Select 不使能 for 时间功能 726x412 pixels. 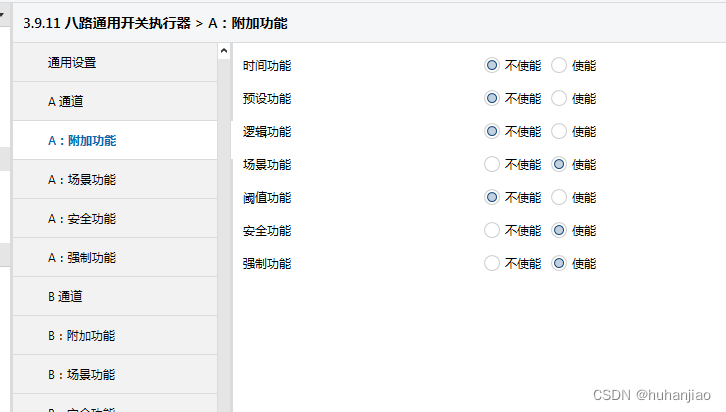492,66
